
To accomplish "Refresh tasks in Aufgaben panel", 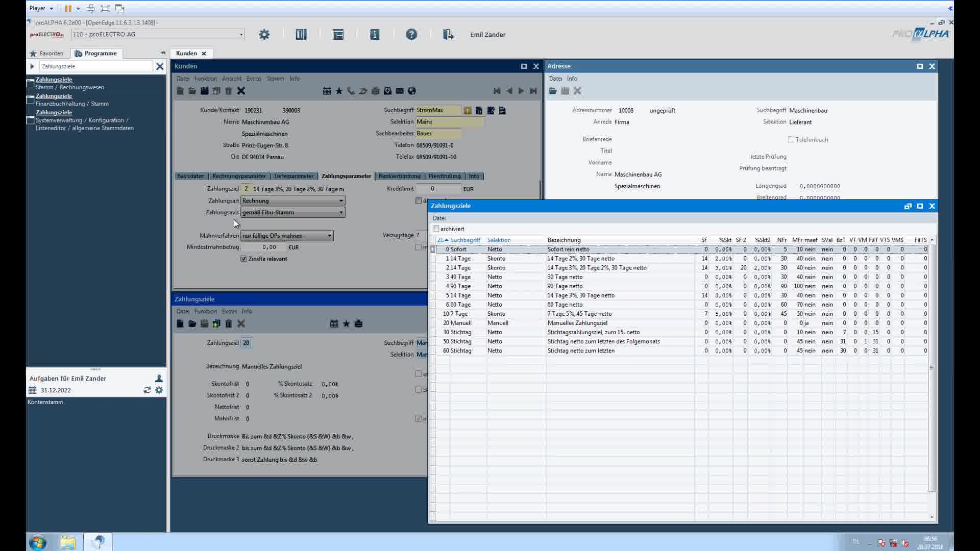I will 147,390.
